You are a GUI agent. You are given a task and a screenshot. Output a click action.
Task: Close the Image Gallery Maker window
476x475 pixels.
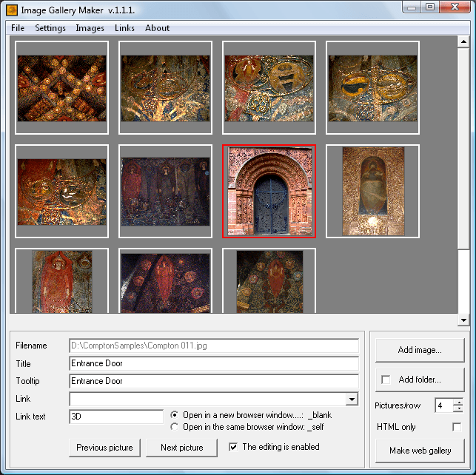[x=455, y=7]
